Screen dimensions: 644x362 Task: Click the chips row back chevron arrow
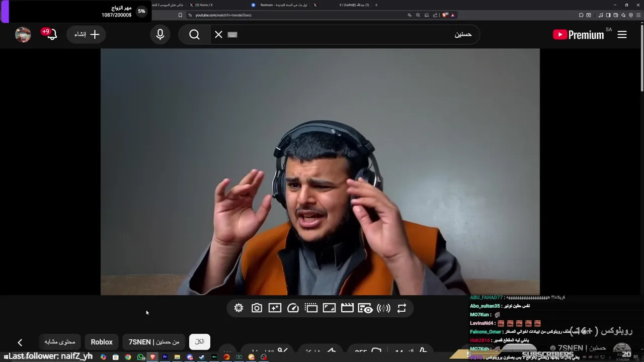[20, 342]
